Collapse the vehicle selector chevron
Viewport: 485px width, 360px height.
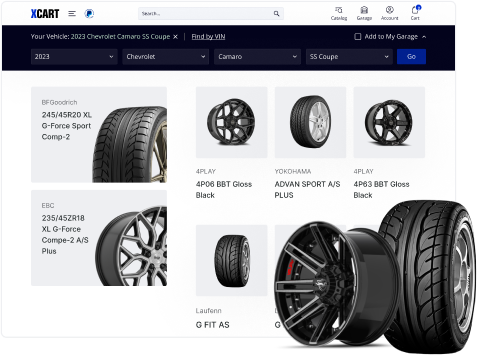click(424, 37)
